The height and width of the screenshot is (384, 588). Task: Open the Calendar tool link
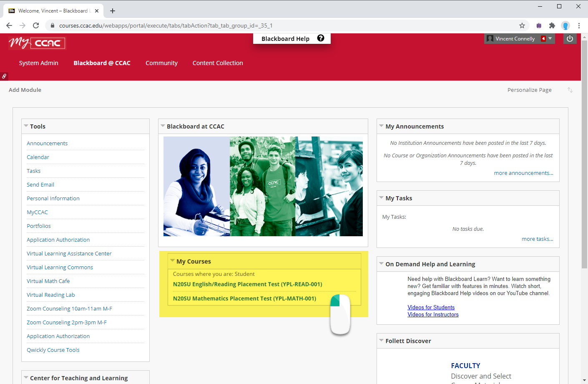38,157
